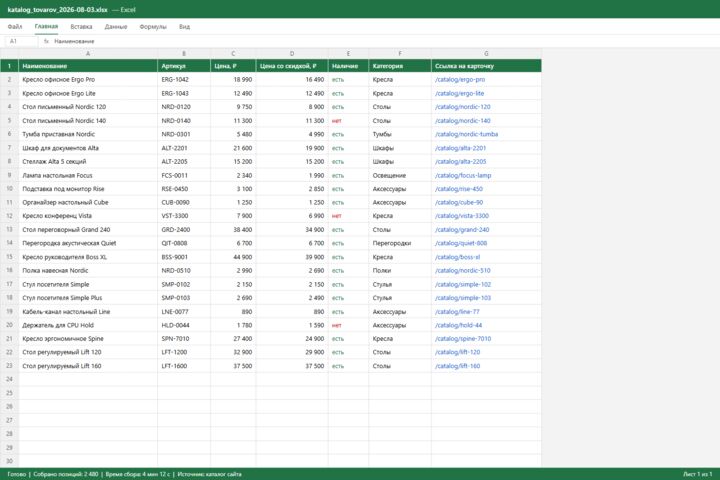Open the Файл menu
Screen dimensions: 720x480
coord(15,27)
